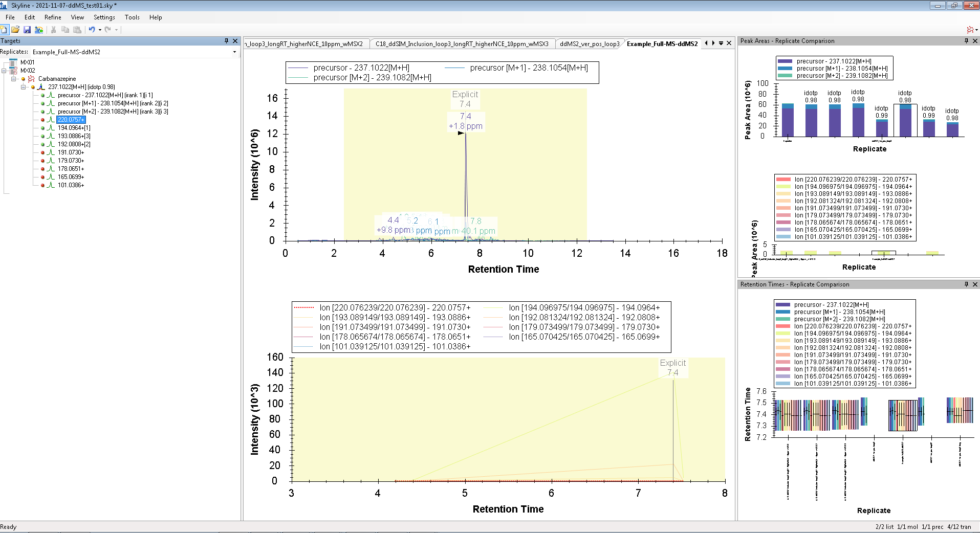Click the purple precursor 237.1022 swatch in Peak Areas legend
The image size is (980, 533).
point(785,61)
